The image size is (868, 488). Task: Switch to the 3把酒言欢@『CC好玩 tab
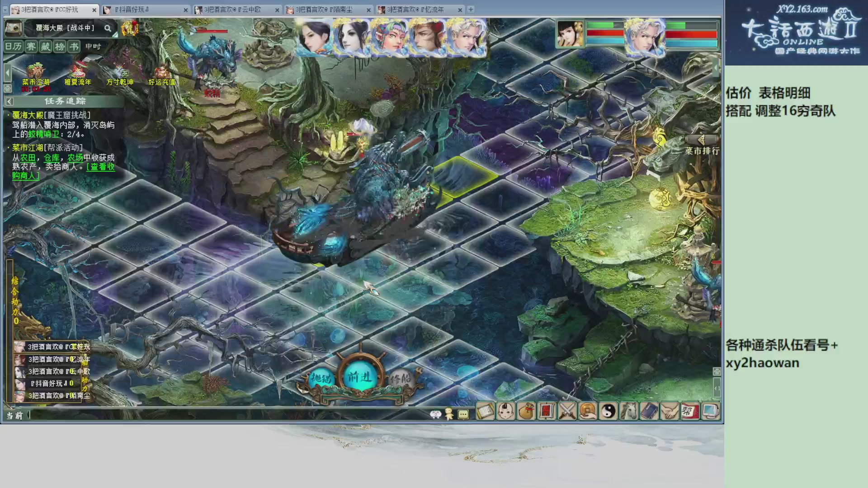coord(54,9)
